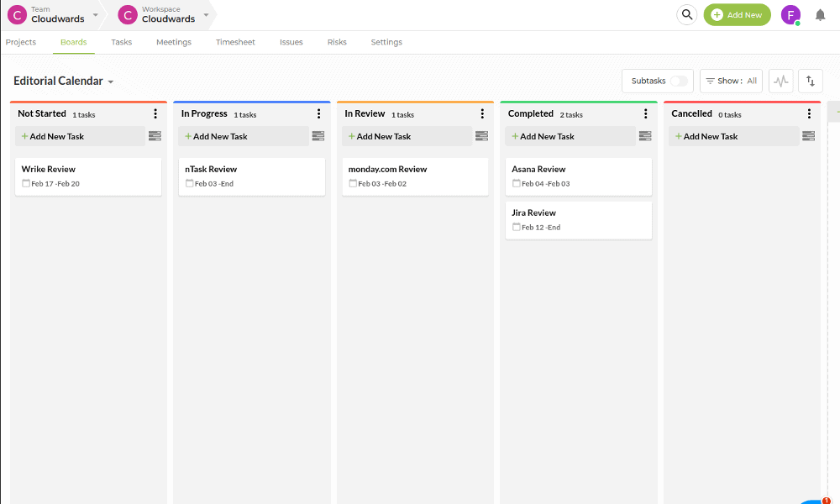The height and width of the screenshot is (504, 840).
Task: Click calendar icon on Asana Review card
Action: [x=516, y=183]
